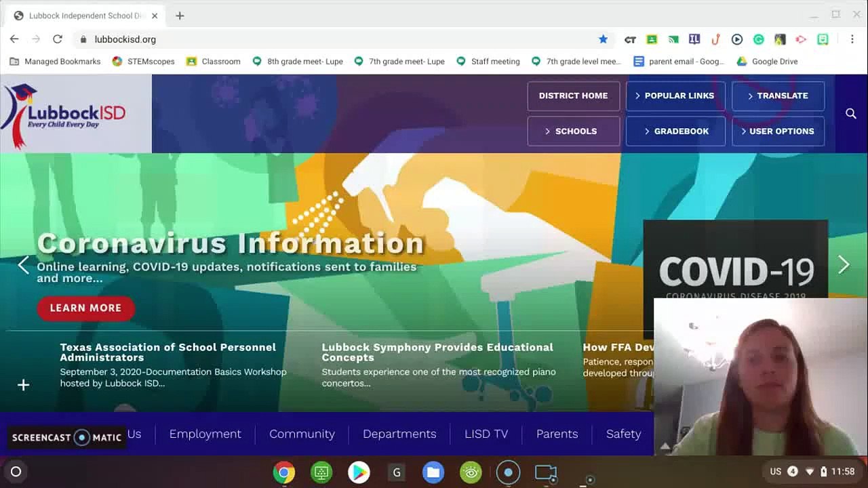
Task: Open the Employment menu
Action: point(205,434)
